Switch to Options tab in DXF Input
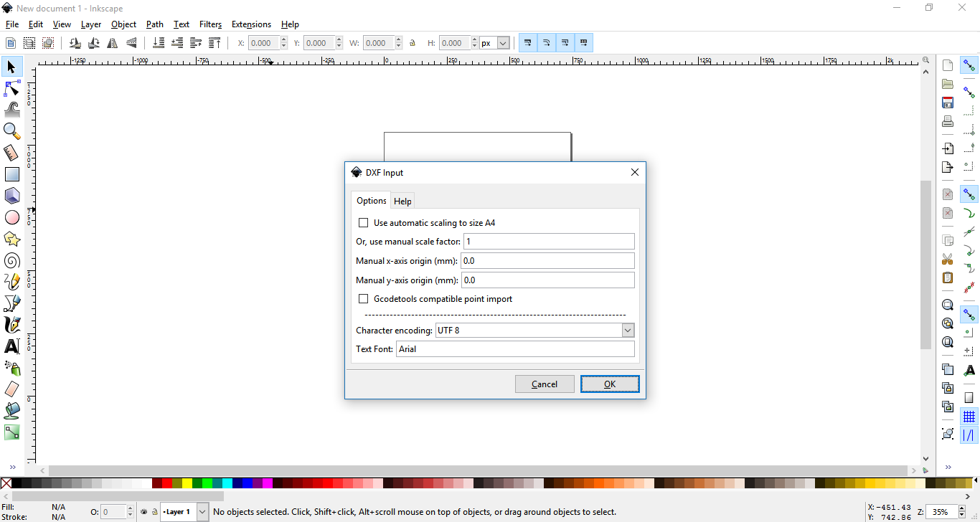 coord(372,201)
